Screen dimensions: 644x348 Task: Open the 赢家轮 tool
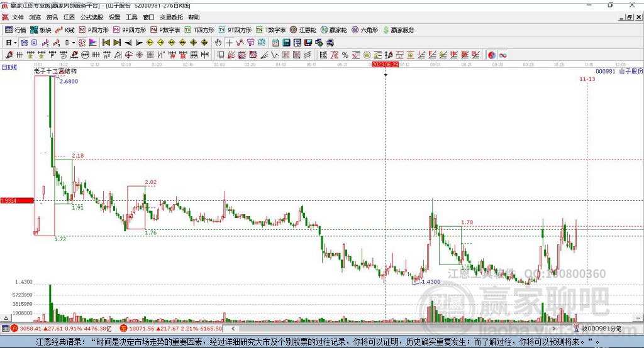[x=333, y=30]
